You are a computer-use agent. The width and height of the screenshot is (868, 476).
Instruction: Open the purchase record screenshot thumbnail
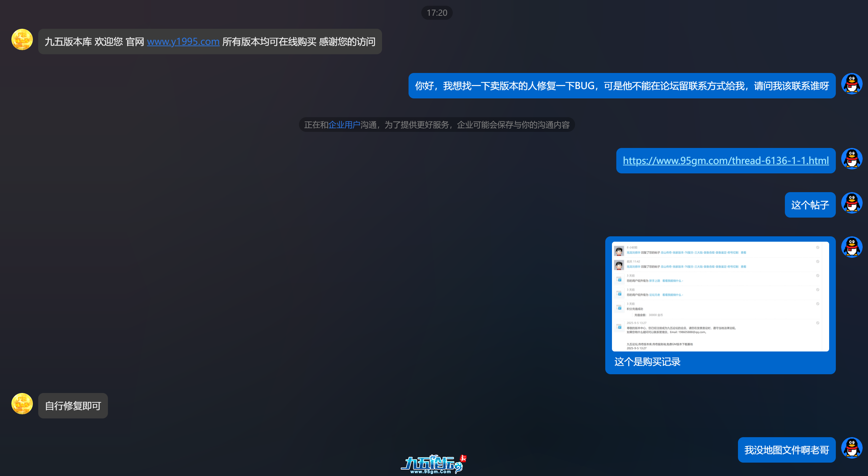(x=720, y=296)
